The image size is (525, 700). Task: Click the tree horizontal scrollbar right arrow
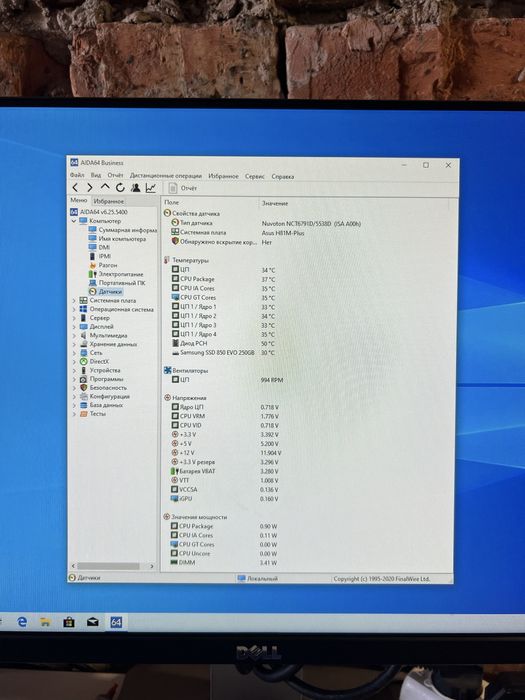152,566
